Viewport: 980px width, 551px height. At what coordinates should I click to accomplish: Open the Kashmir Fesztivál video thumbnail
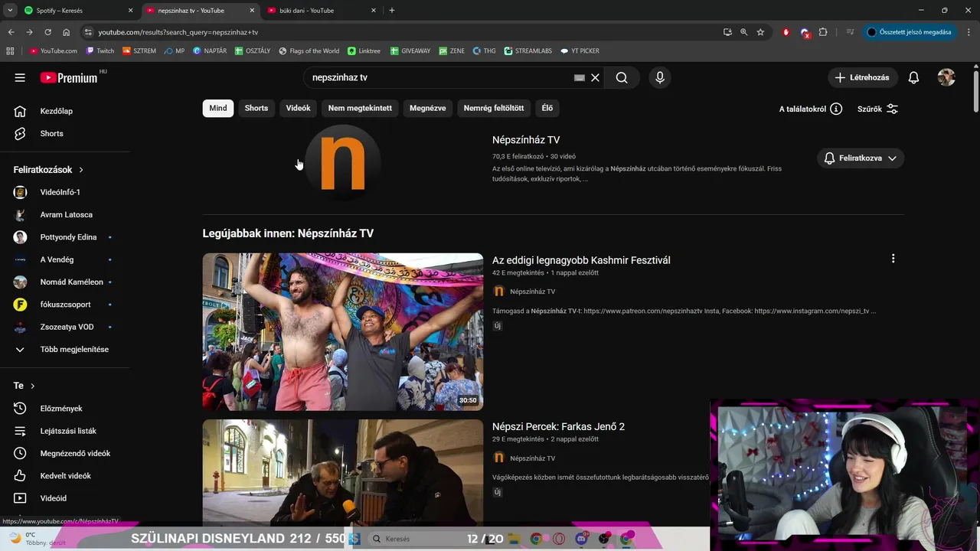coord(342,331)
